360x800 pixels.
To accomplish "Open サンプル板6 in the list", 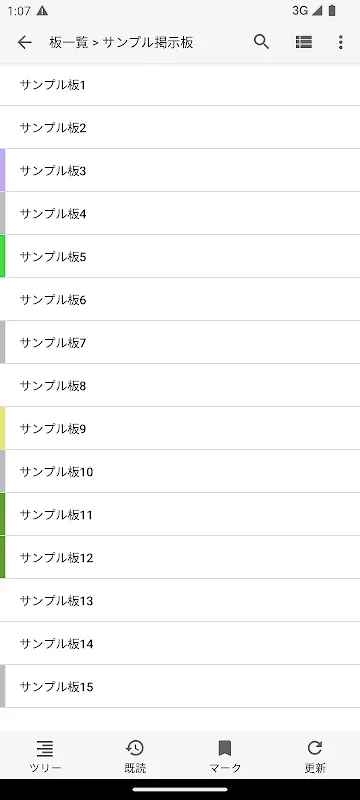I will pyautogui.click(x=180, y=299).
